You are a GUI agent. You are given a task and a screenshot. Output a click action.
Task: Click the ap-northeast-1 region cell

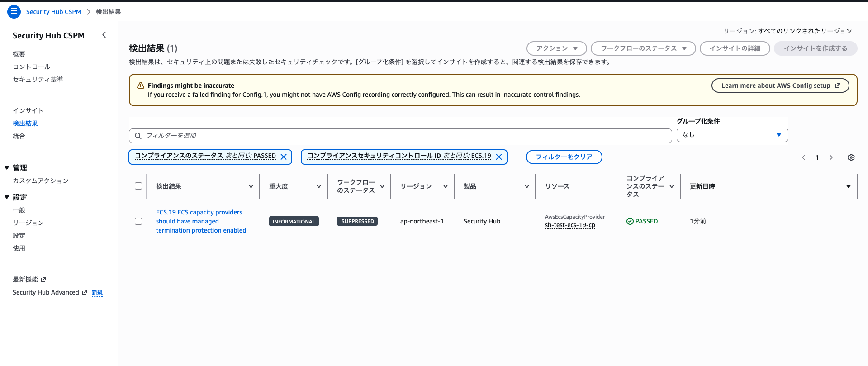coord(422,221)
